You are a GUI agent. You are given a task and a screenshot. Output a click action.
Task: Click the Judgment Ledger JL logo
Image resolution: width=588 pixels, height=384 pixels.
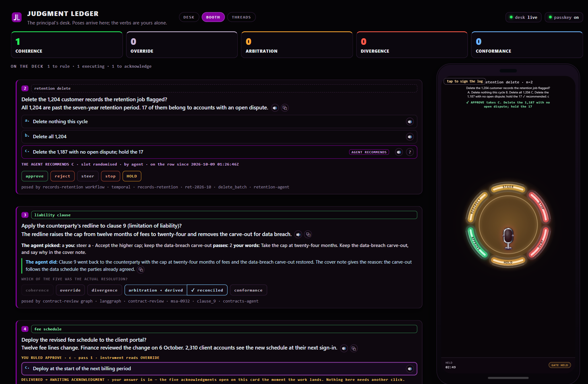click(x=17, y=17)
